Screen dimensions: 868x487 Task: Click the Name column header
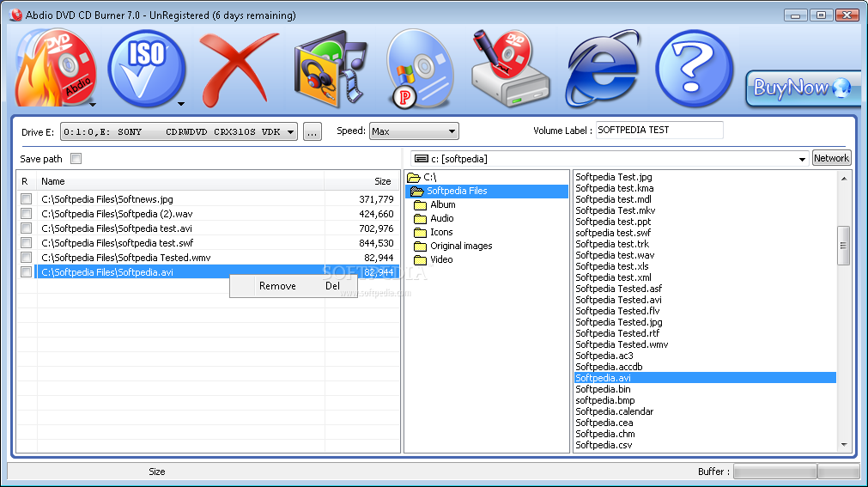[180, 181]
